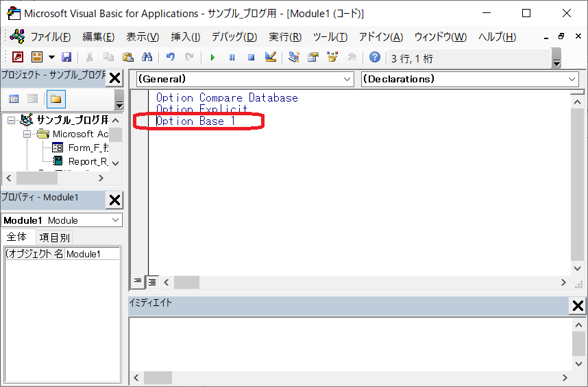Image resolution: width=588 pixels, height=387 pixels.
Task: Switch to Microsoft Access view icon
Action: pyautogui.click(x=18, y=57)
